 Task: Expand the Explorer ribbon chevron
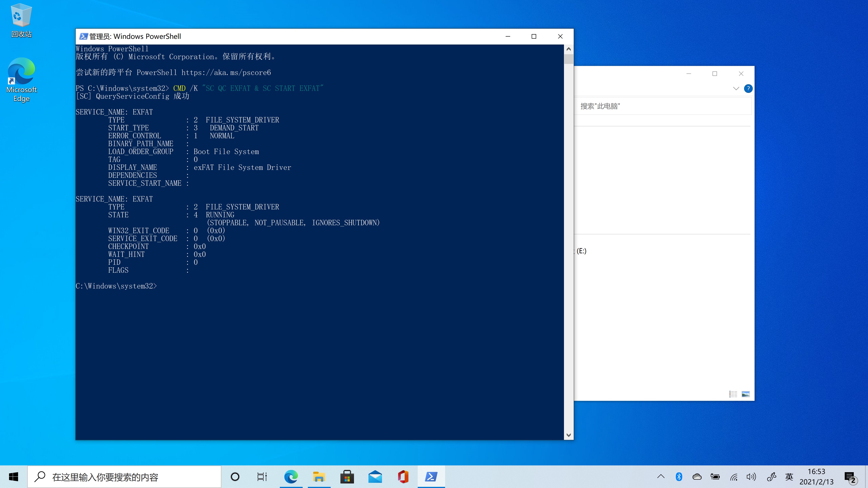(736, 89)
